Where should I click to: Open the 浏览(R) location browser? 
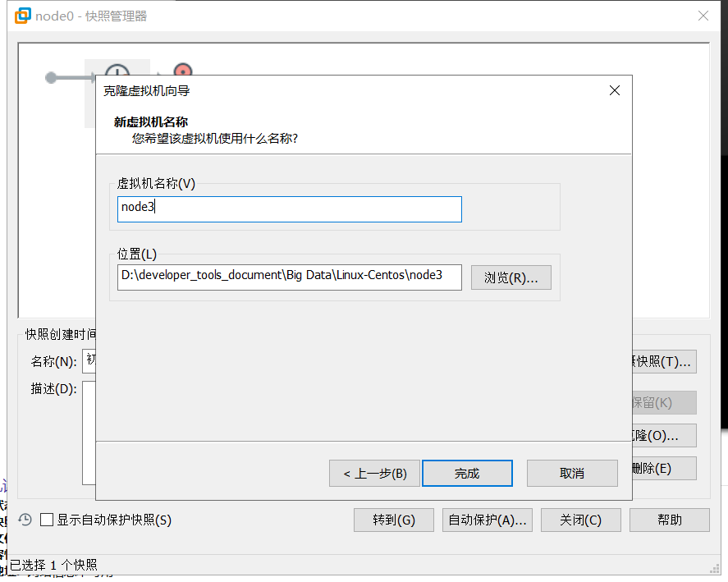click(x=511, y=277)
